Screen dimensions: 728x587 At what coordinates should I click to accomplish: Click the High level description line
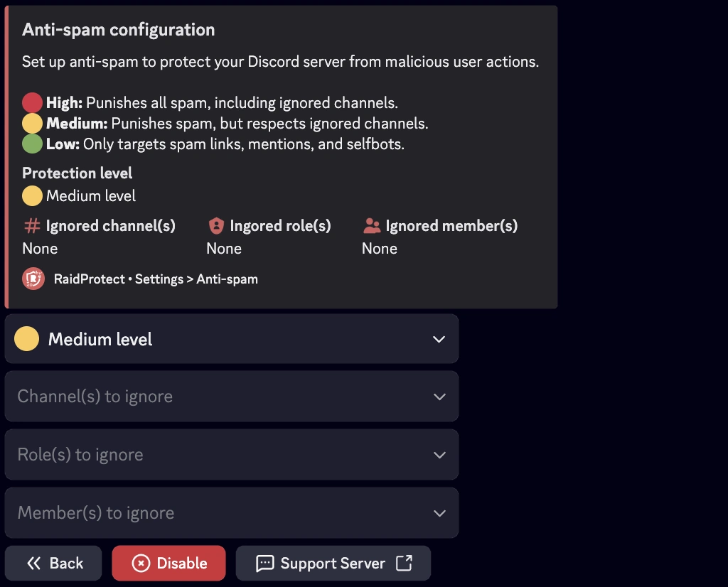222,102
